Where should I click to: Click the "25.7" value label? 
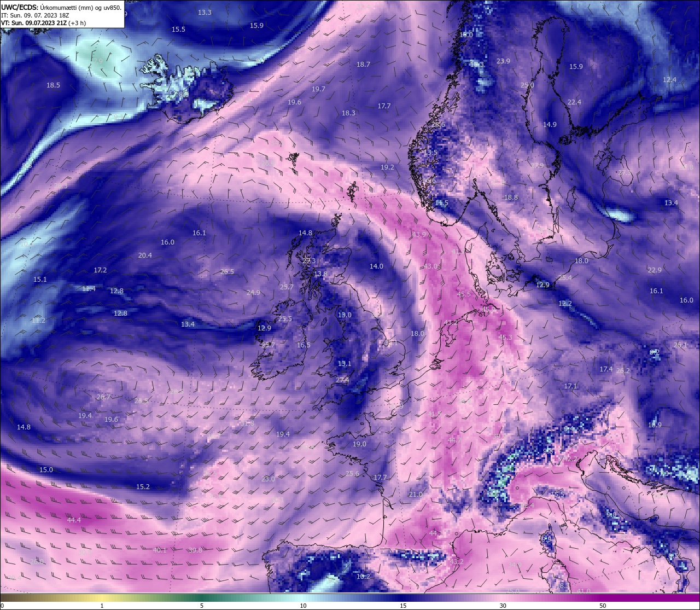click(x=287, y=287)
